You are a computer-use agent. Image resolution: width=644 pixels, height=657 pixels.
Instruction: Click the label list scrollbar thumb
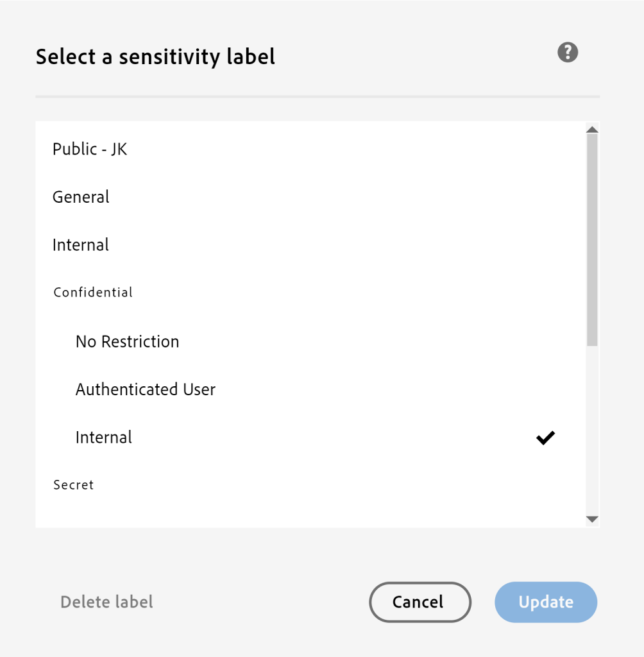(x=592, y=239)
